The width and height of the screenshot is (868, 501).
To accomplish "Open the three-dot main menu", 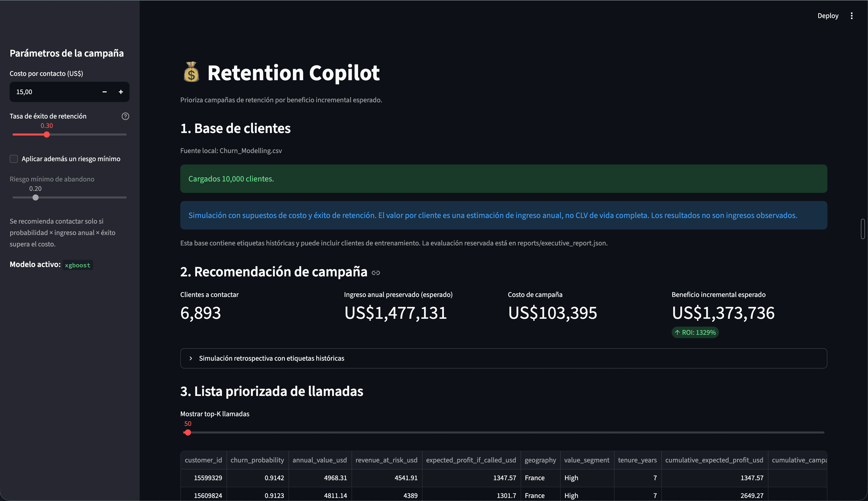I will (x=851, y=16).
